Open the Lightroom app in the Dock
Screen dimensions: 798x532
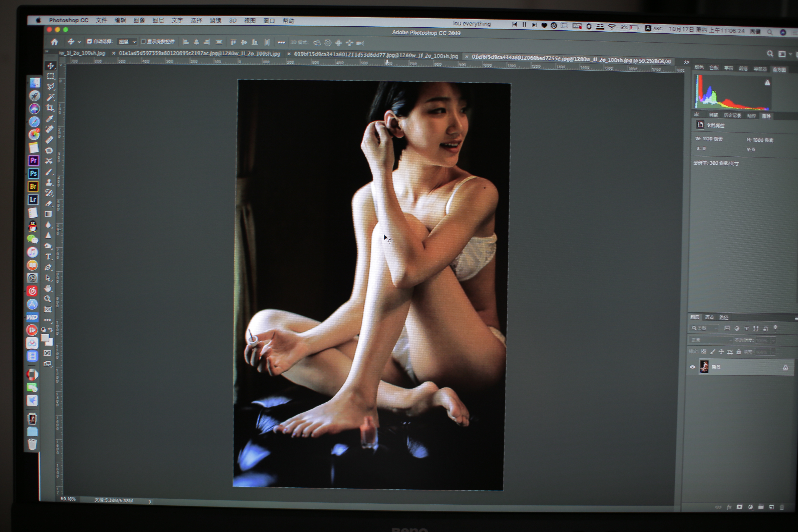click(33, 199)
